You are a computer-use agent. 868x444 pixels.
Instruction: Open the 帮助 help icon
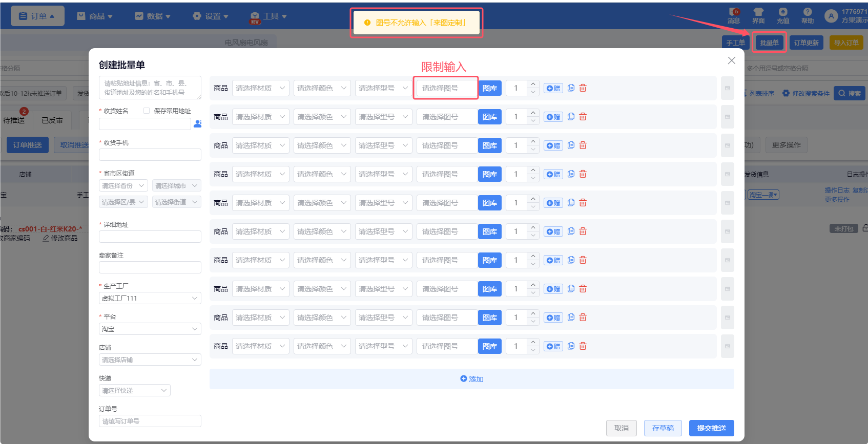[808, 15]
